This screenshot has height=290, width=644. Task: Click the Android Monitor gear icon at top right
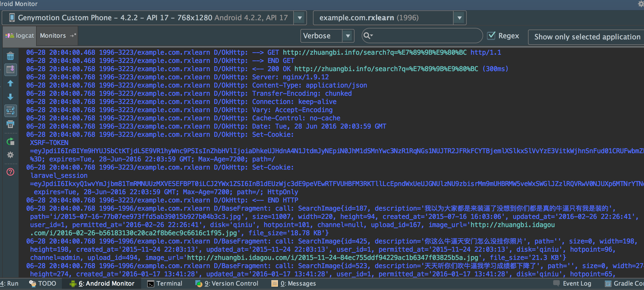641,4
